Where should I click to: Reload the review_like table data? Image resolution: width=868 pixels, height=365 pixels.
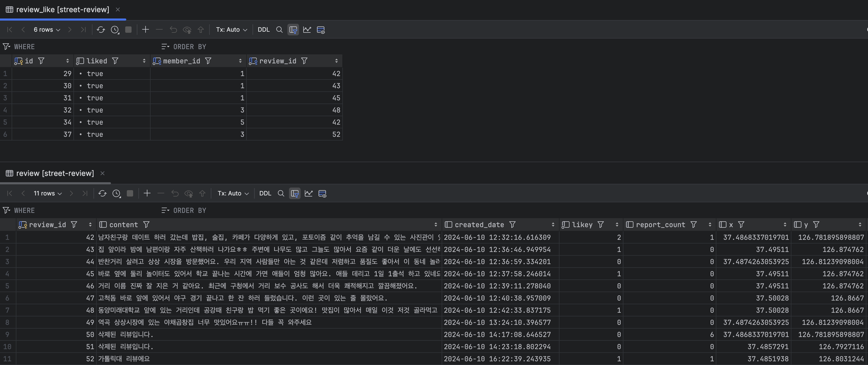click(100, 30)
